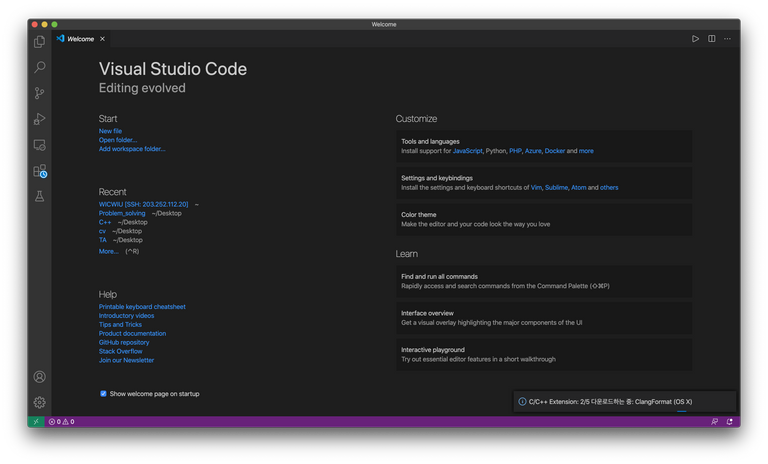Open Introductory videos link
Image resolution: width=768 pixels, height=464 pixels.
coord(126,316)
